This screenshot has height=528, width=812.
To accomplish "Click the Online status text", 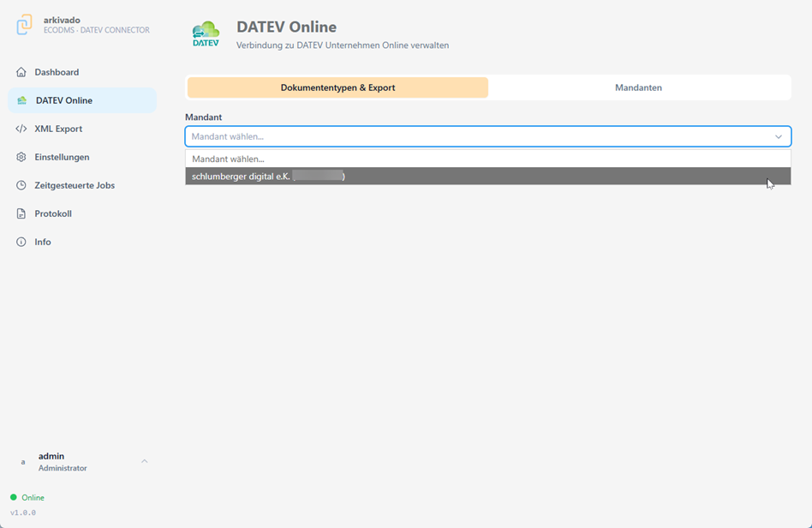I will tap(33, 497).
